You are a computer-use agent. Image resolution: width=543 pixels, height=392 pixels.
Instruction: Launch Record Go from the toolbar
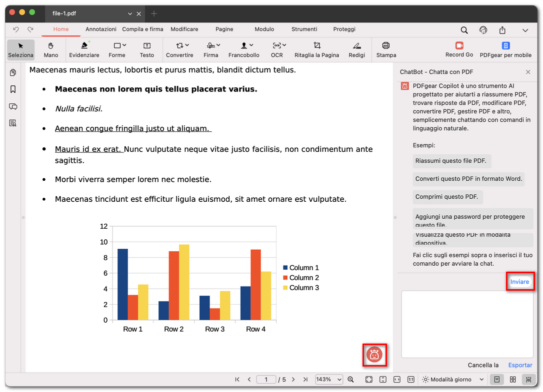(459, 49)
